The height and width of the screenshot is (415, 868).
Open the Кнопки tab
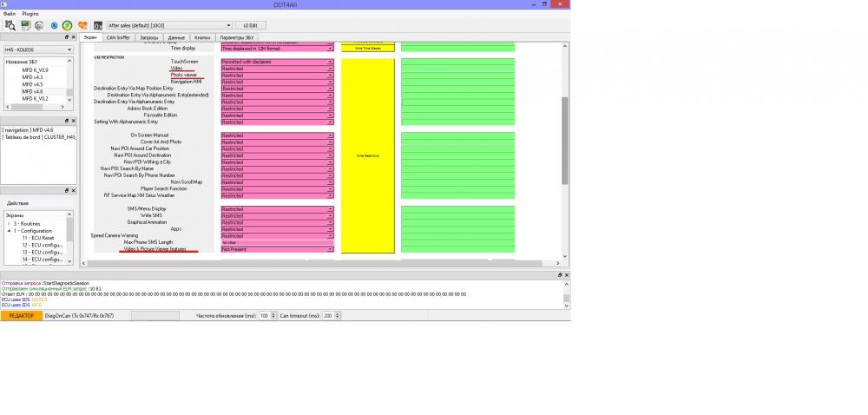click(202, 37)
